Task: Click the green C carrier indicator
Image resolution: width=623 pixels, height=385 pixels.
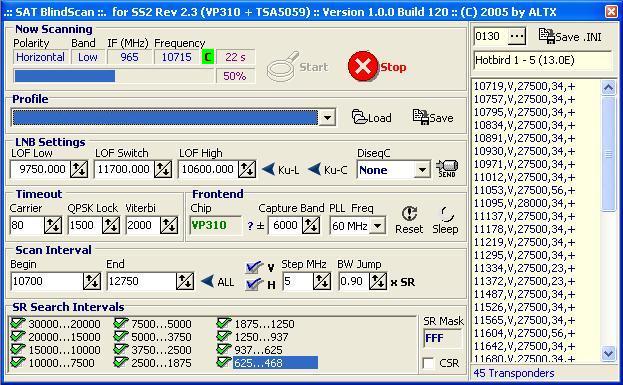Action: [207, 57]
